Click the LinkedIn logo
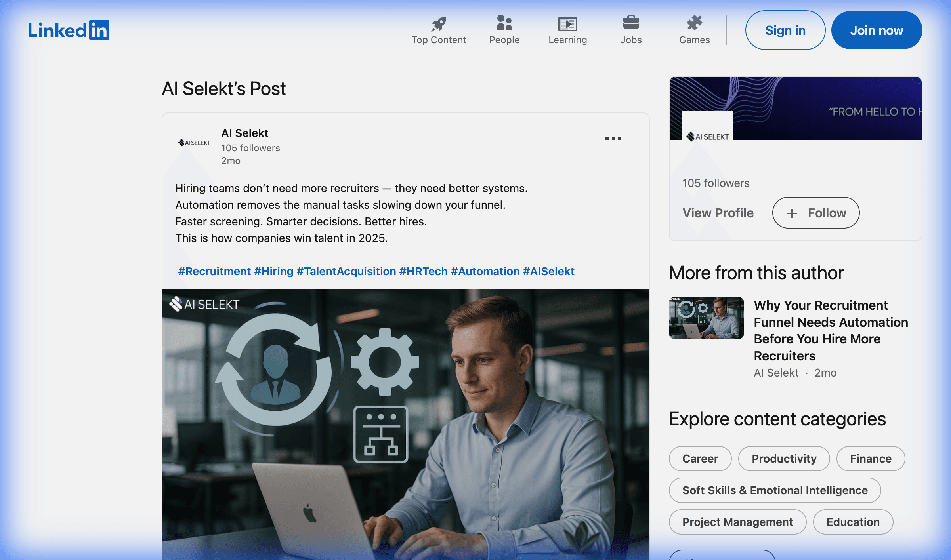951x560 pixels. click(69, 30)
